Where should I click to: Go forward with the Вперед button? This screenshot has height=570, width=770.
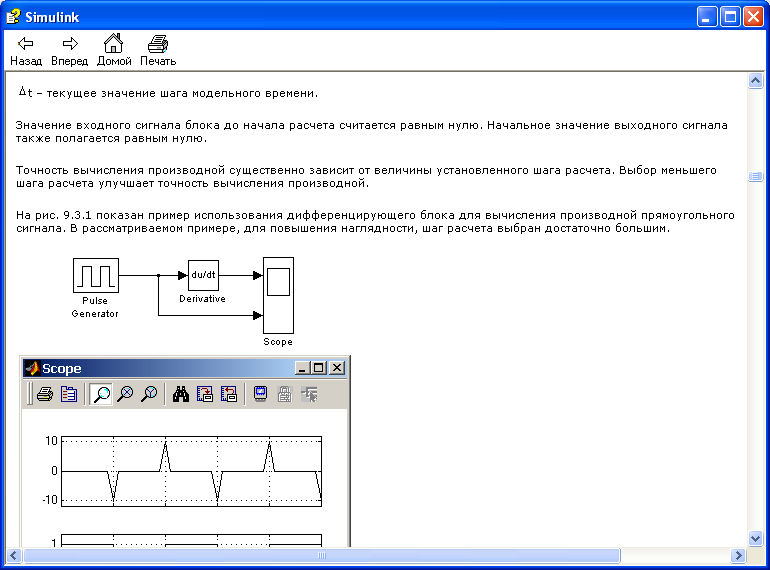tap(69, 51)
